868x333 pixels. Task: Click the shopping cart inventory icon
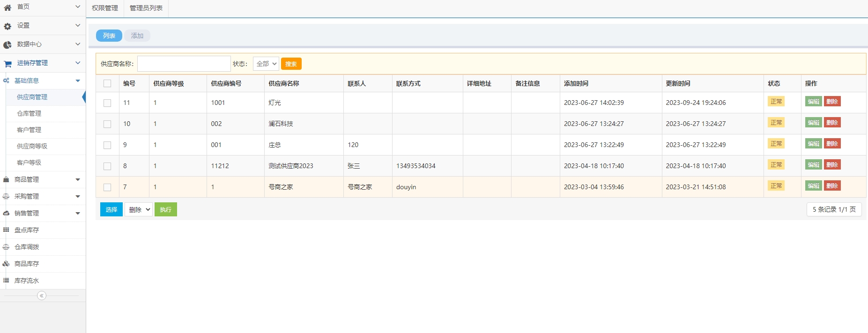[7, 64]
